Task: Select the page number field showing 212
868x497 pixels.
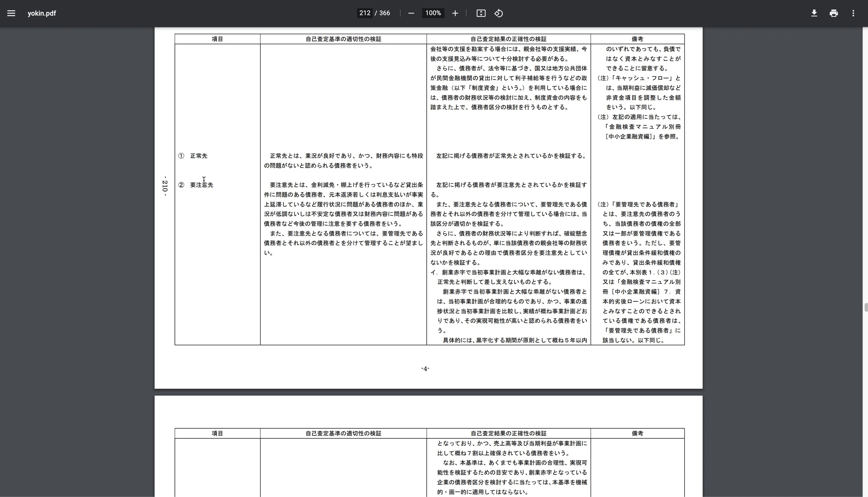Action: pos(364,13)
